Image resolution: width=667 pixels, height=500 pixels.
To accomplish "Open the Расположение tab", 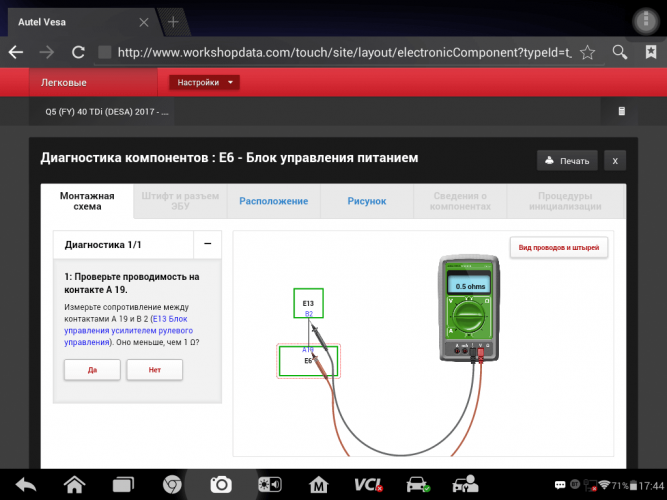I will (x=274, y=201).
